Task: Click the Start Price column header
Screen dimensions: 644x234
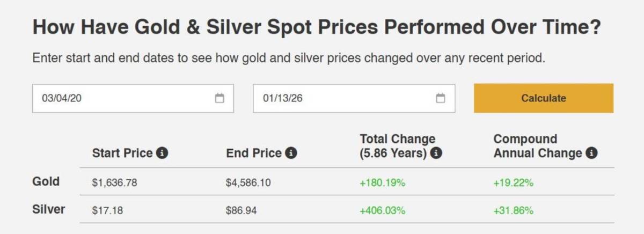Action: (123, 153)
